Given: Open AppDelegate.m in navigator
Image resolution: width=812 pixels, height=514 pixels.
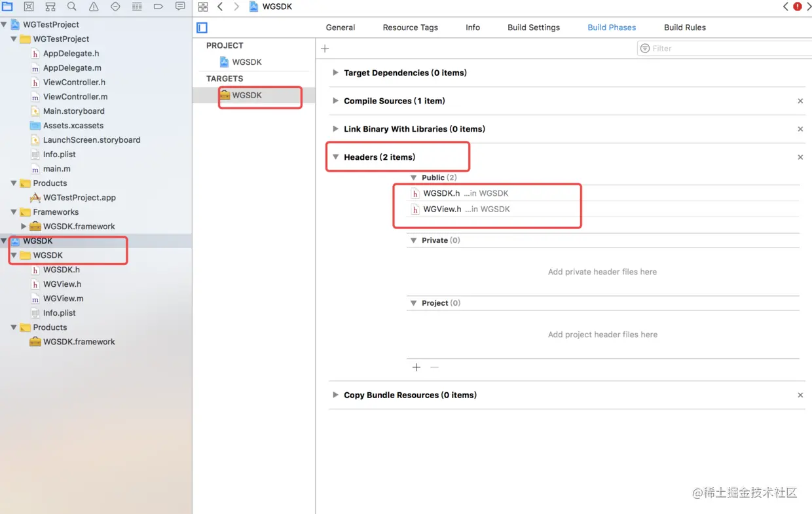Looking at the screenshot, I should [72, 68].
